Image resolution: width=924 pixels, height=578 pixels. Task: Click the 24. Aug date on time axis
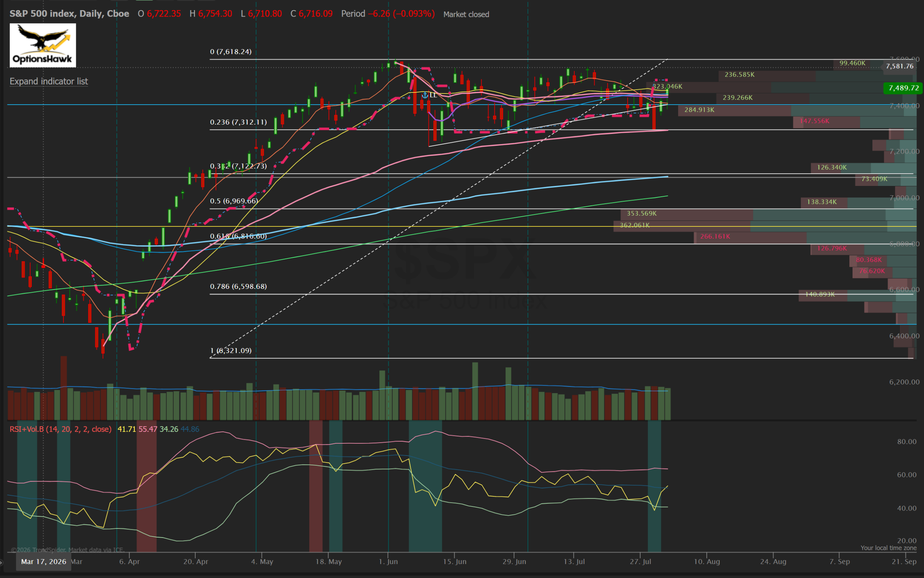pyautogui.click(x=773, y=561)
